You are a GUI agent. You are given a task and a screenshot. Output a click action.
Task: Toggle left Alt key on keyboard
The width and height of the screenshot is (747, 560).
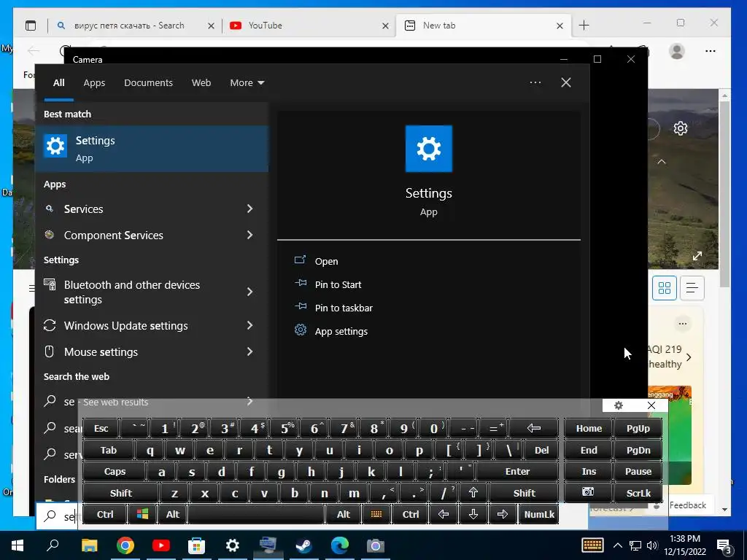click(172, 514)
